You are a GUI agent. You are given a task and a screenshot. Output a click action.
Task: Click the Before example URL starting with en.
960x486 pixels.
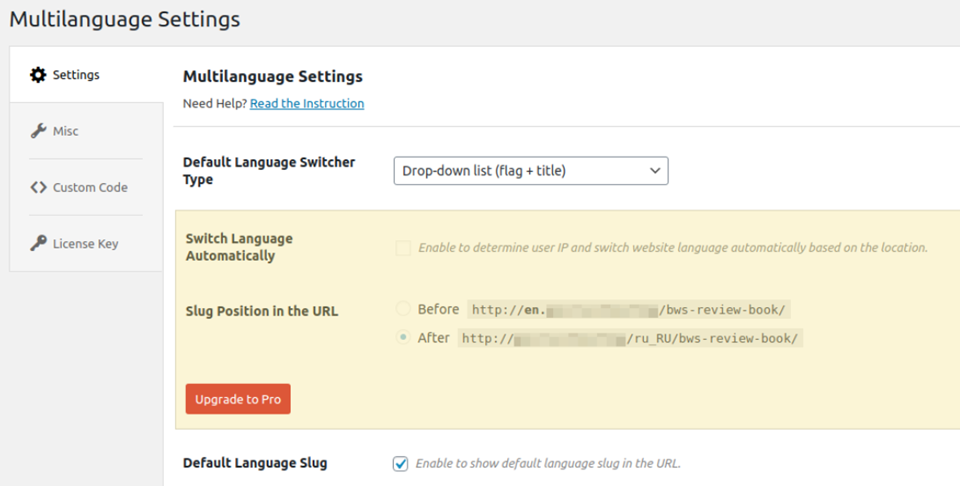coord(631,310)
